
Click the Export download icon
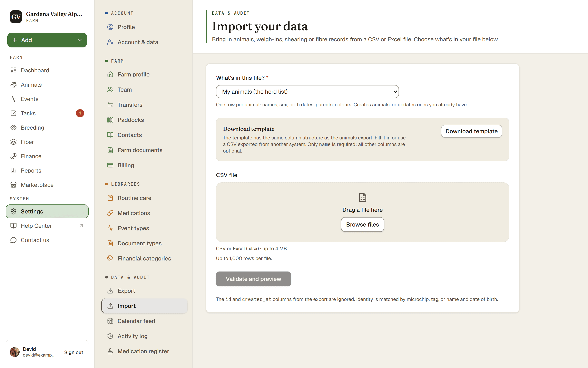[x=110, y=291]
